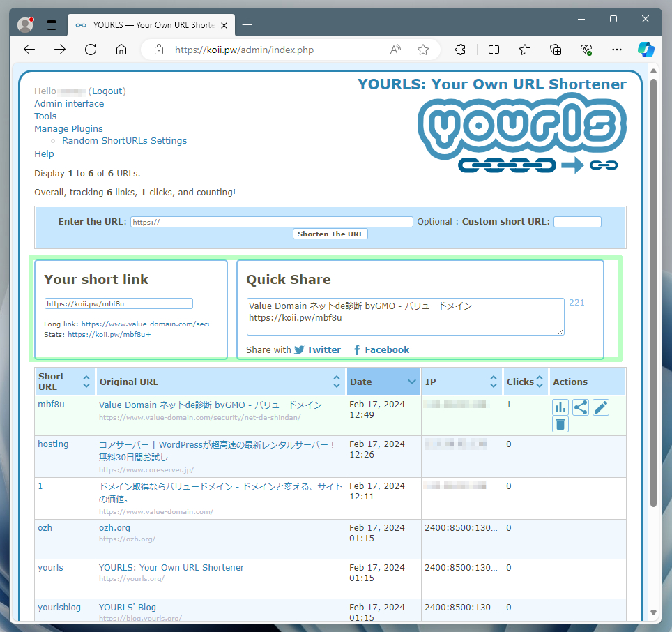Click the share icon for mbf8u

coord(580,407)
